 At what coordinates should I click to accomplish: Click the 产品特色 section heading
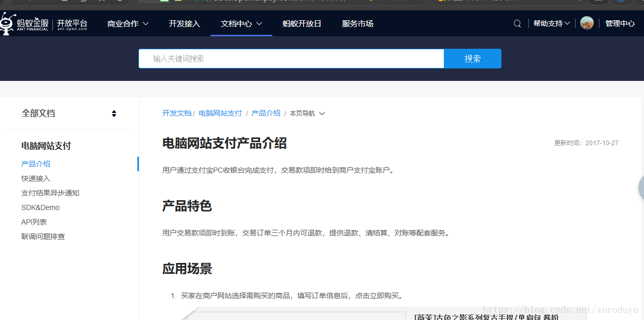pos(187,206)
